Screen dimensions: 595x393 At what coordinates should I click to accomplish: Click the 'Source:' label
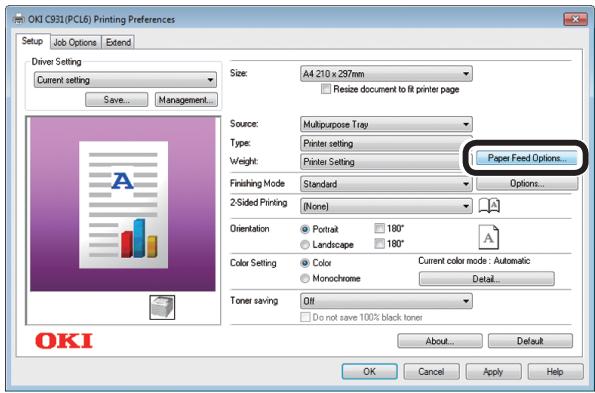coord(244,124)
